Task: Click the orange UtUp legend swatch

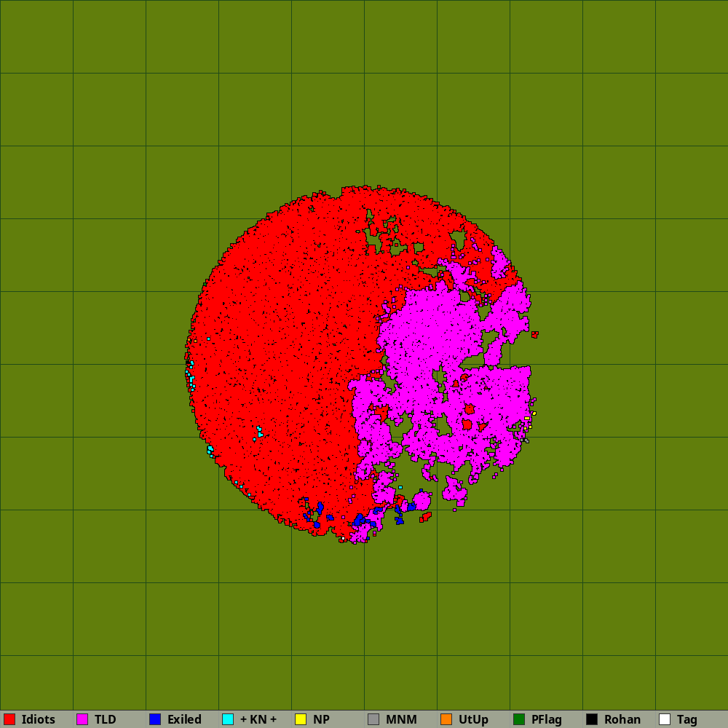Action: coord(446,719)
